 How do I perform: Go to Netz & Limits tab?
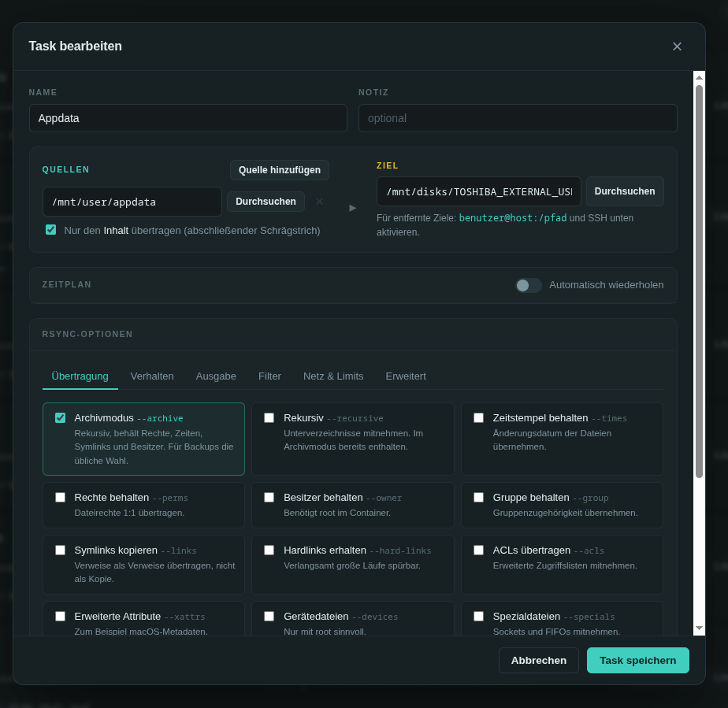[x=333, y=376]
